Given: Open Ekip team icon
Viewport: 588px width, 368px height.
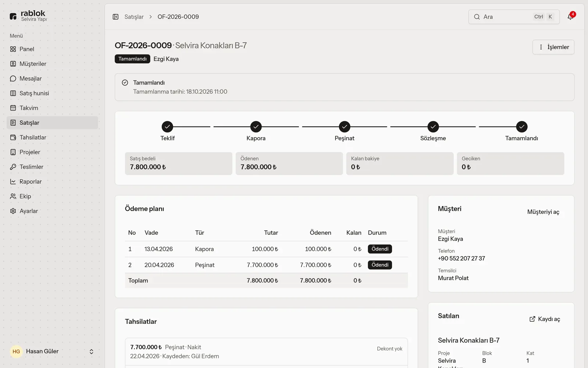Looking at the screenshot, I should point(13,196).
